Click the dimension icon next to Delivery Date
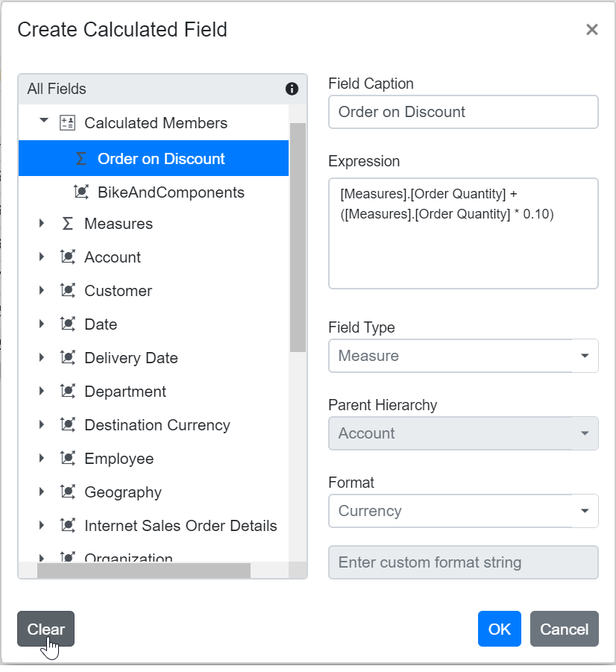The width and height of the screenshot is (616, 672). coord(68,357)
